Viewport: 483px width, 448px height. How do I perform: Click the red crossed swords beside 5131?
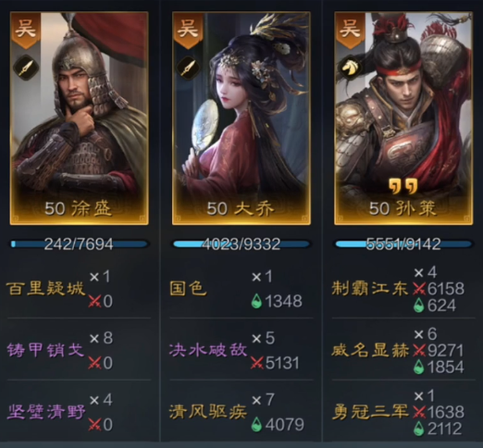click(x=257, y=363)
